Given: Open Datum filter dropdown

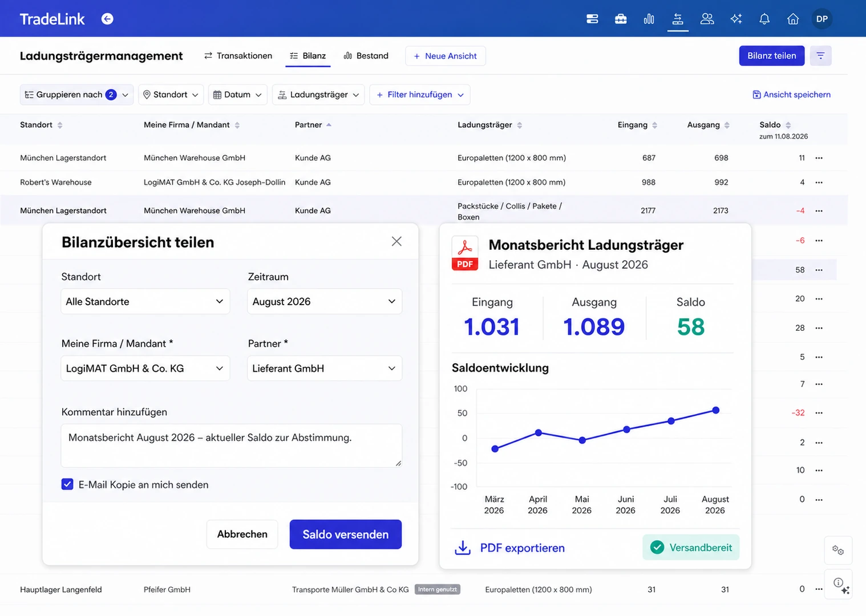Looking at the screenshot, I should tap(237, 95).
